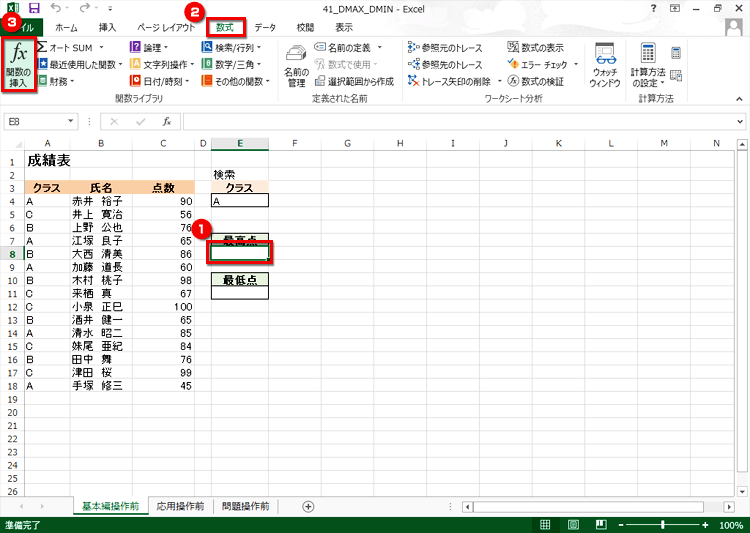
Task: Select the class search cell containing A
Action: [240, 200]
